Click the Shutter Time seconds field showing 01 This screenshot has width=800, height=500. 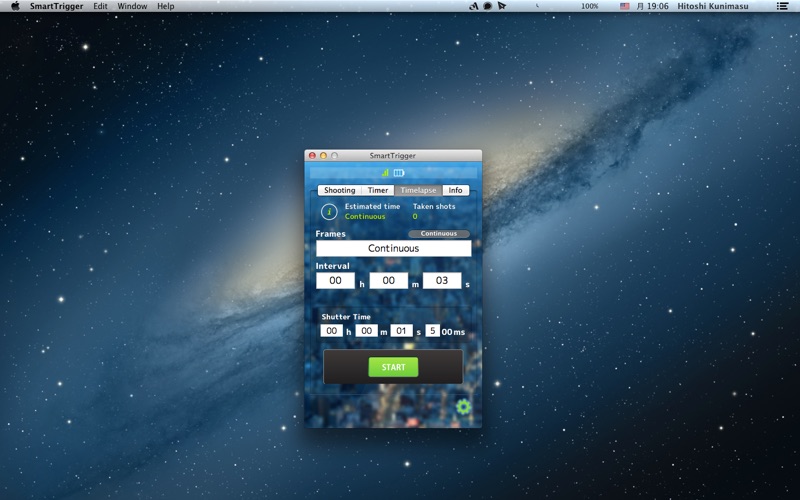click(401, 331)
